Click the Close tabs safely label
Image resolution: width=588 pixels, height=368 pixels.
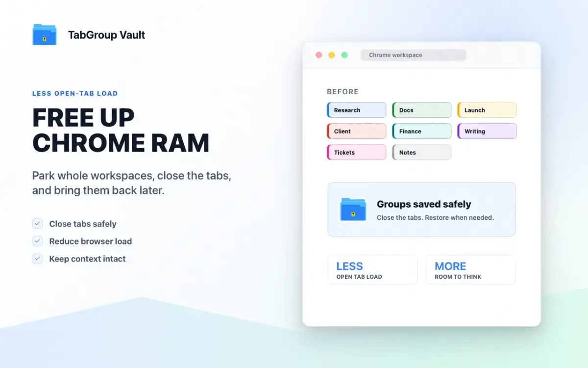pos(83,224)
